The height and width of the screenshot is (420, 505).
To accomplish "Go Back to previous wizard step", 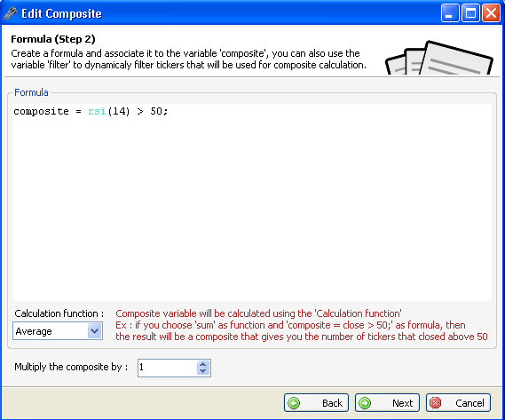I will pos(316,403).
